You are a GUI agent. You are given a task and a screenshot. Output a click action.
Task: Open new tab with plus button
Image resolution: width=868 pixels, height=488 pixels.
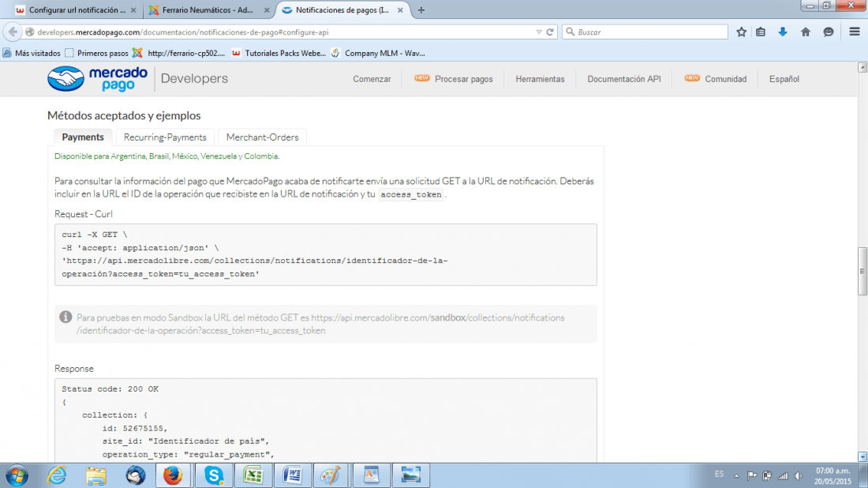pyautogui.click(x=421, y=10)
